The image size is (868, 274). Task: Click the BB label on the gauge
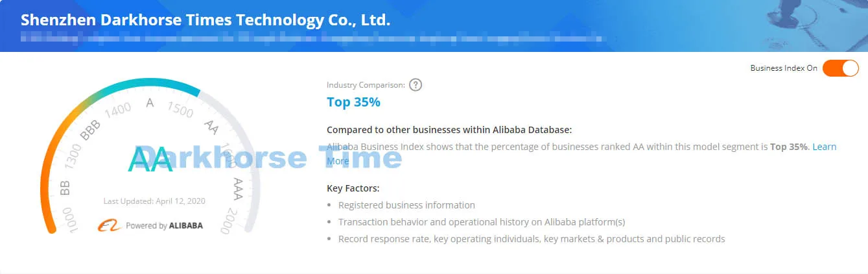65,188
